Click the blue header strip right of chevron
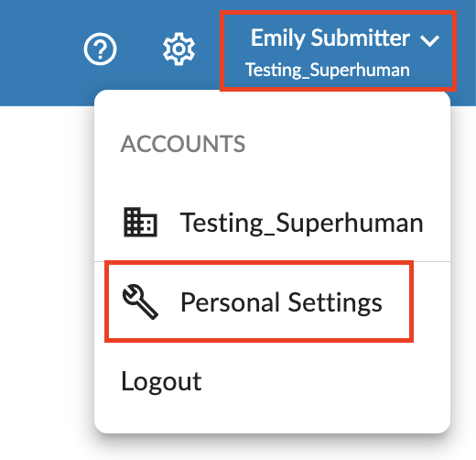Screen dimensions: 476x460 click(466, 50)
